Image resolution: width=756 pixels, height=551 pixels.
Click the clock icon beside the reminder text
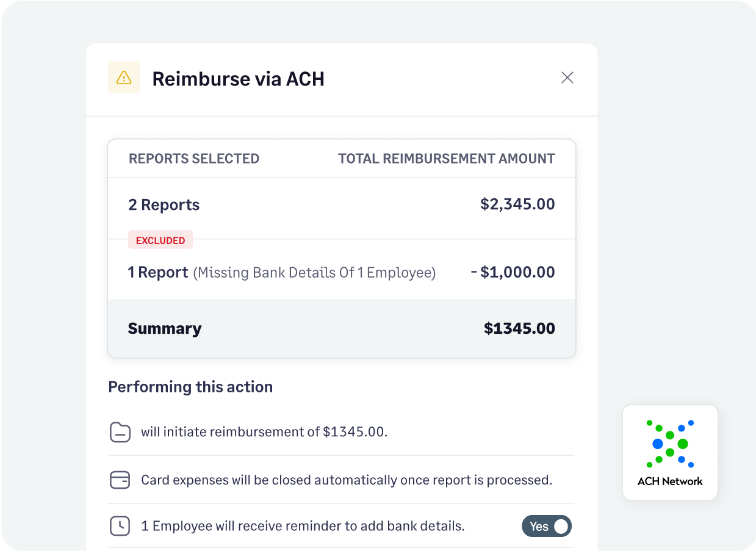pyautogui.click(x=120, y=526)
